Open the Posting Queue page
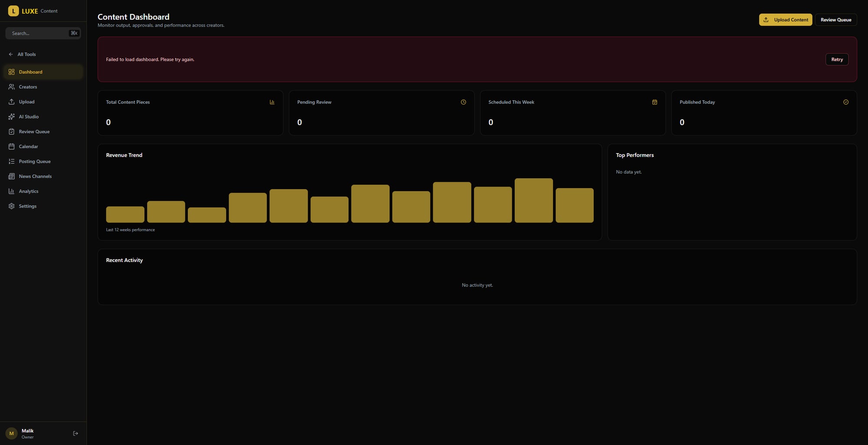The width and height of the screenshot is (868, 445). pyautogui.click(x=35, y=161)
